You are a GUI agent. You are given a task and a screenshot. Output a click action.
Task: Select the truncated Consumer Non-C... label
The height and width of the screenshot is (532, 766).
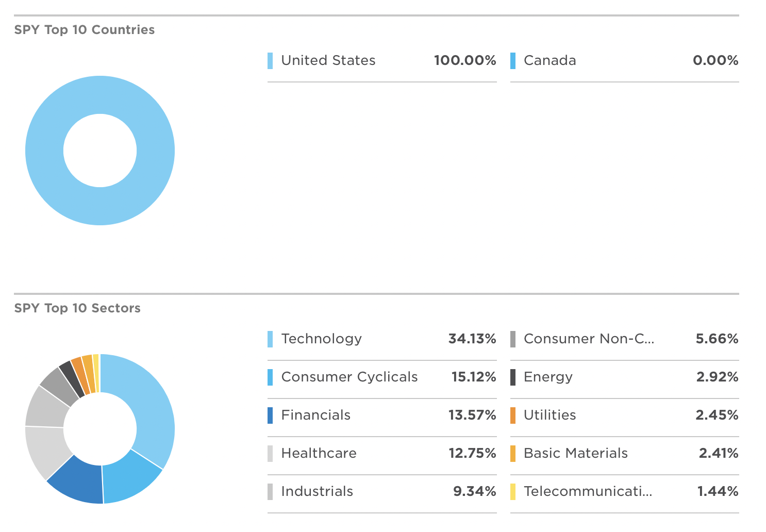pyautogui.click(x=589, y=339)
